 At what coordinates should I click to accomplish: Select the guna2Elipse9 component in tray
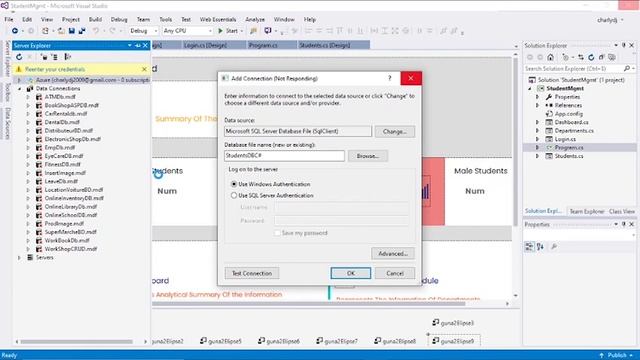coord(453,340)
